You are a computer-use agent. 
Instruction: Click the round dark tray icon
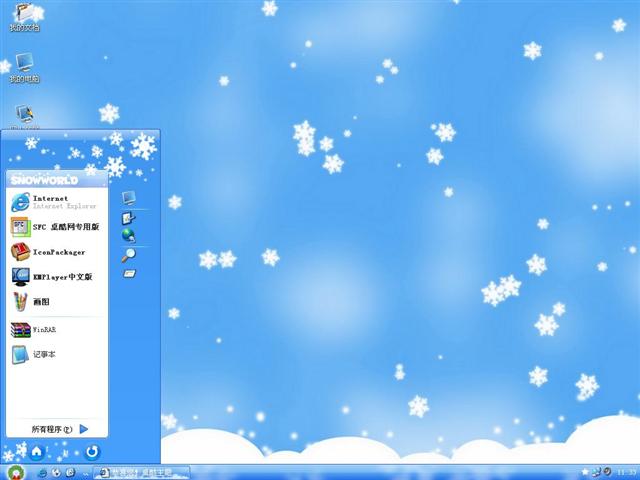point(607,471)
